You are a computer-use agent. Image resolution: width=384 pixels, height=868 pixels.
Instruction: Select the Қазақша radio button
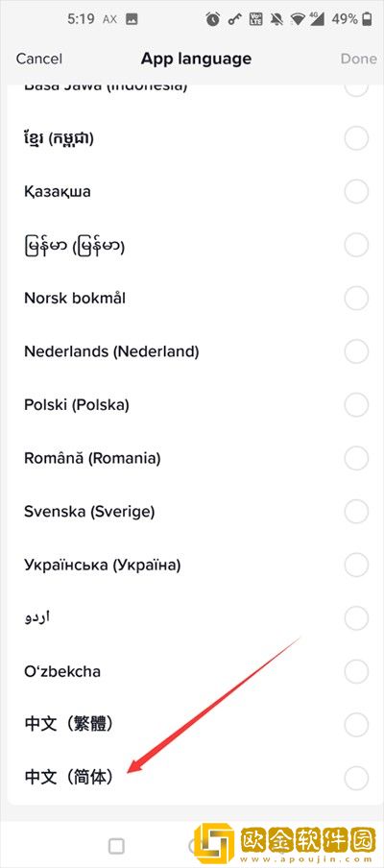(356, 192)
